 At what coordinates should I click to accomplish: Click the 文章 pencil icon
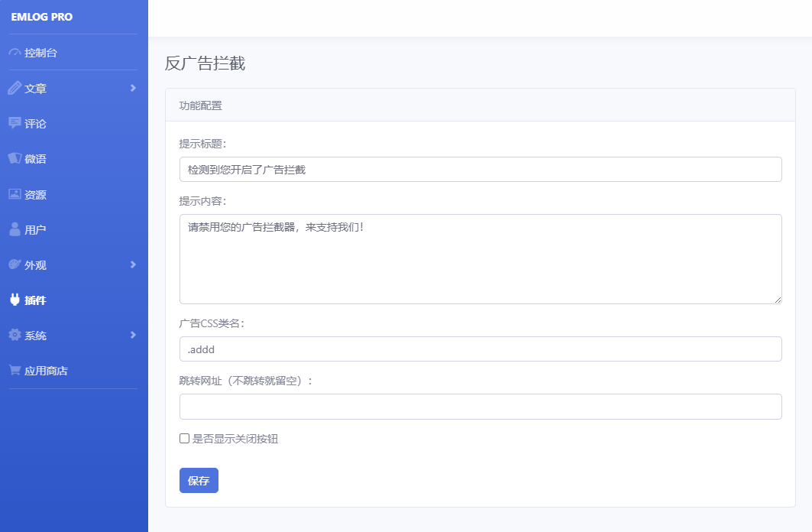click(15, 88)
